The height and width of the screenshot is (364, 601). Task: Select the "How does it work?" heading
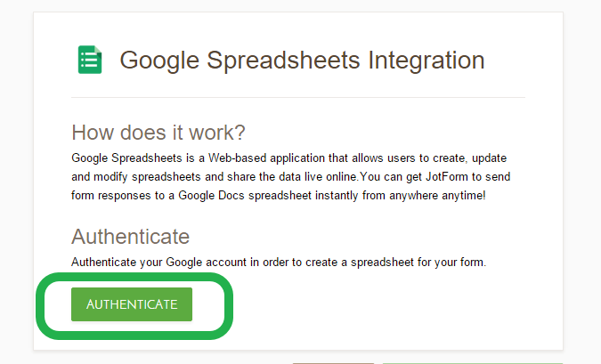[159, 133]
